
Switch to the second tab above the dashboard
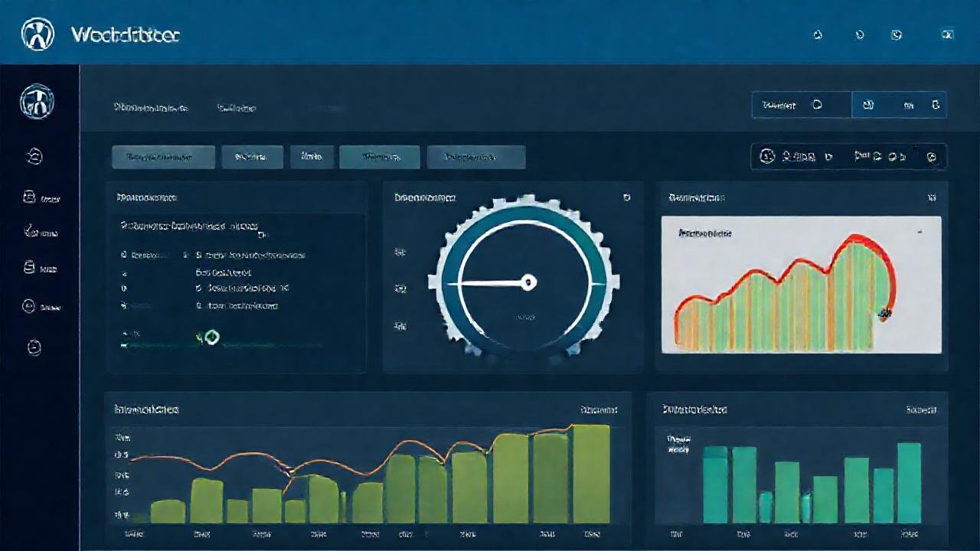pos(237,107)
